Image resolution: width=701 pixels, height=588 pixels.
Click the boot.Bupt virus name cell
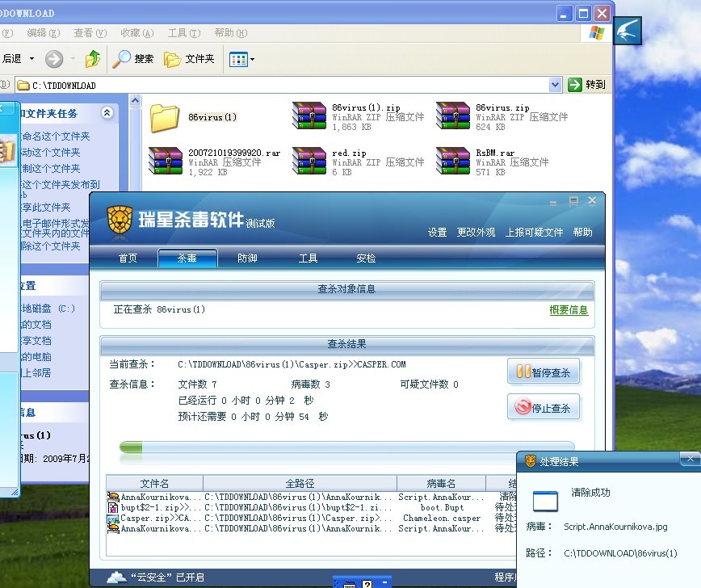point(442,507)
